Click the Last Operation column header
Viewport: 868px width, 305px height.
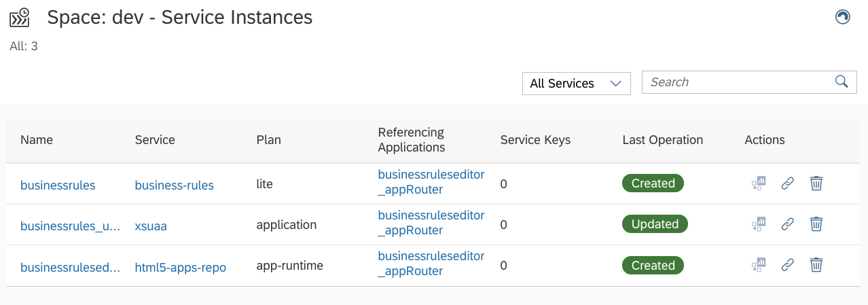point(662,140)
